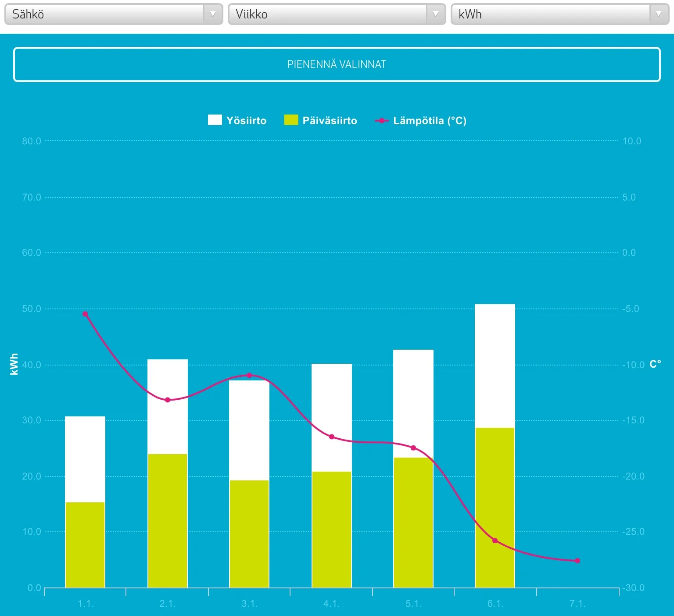Click the green bar segment for 3.1.
674x616 pixels.
[x=249, y=534]
